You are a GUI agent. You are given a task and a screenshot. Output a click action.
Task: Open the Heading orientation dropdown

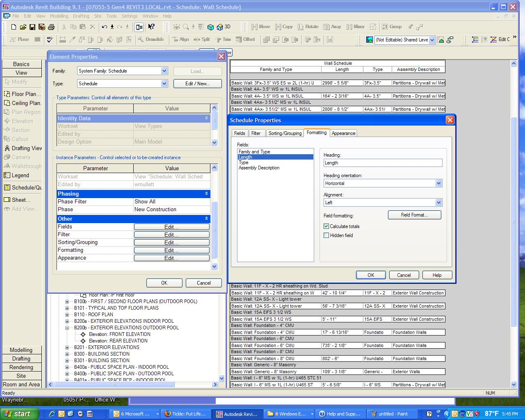tap(438, 183)
